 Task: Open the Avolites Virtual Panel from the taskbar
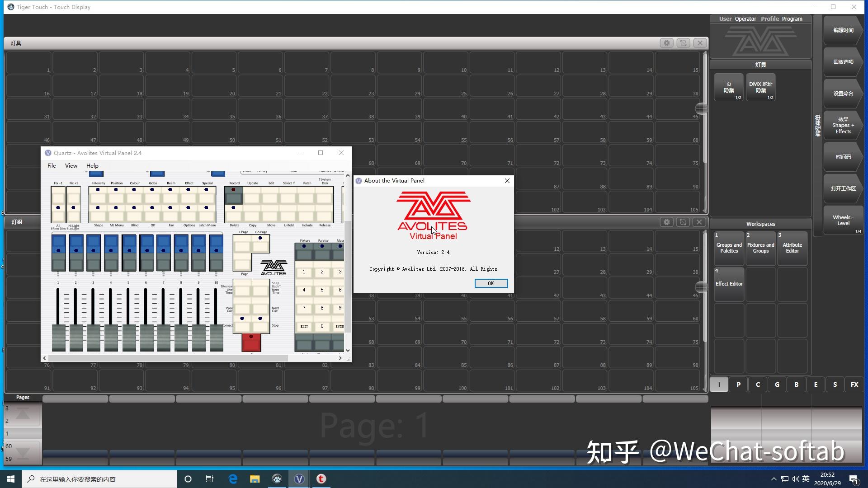pyautogui.click(x=299, y=479)
